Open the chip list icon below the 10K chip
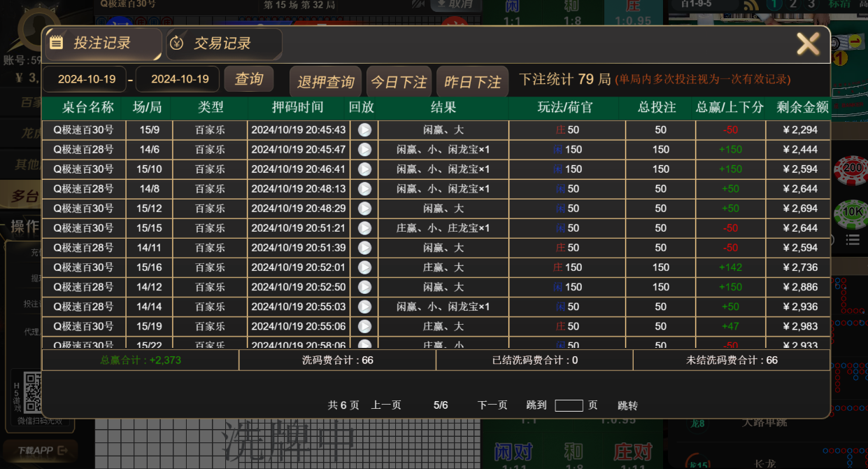The width and height of the screenshot is (868, 469). coord(853,239)
